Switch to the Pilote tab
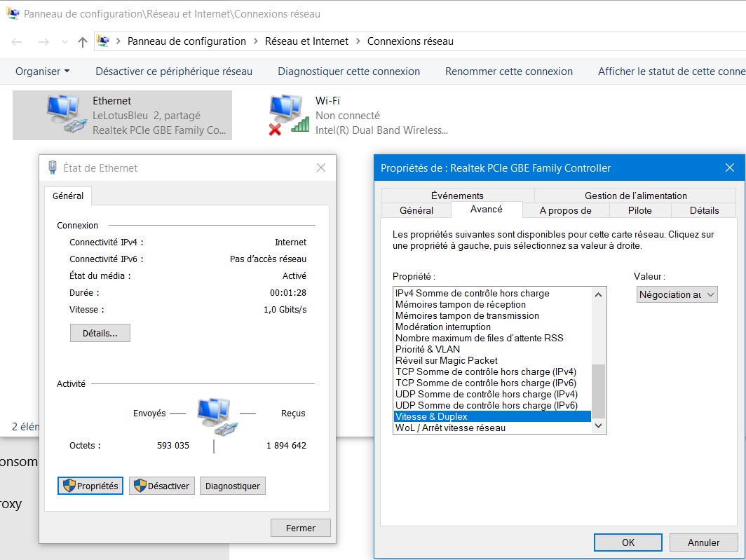 click(639, 210)
